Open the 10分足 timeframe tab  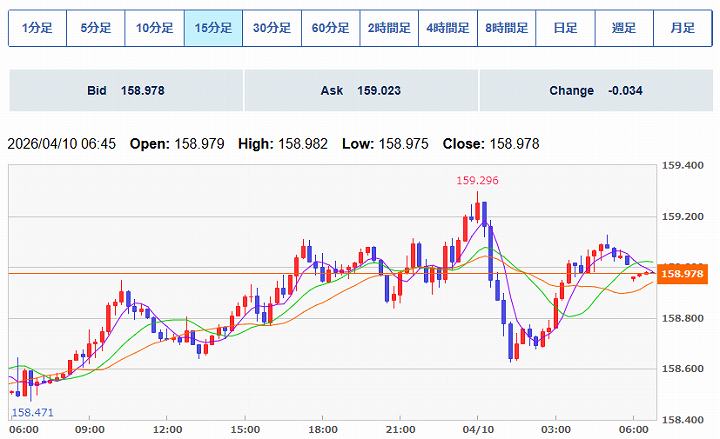click(x=155, y=28)
